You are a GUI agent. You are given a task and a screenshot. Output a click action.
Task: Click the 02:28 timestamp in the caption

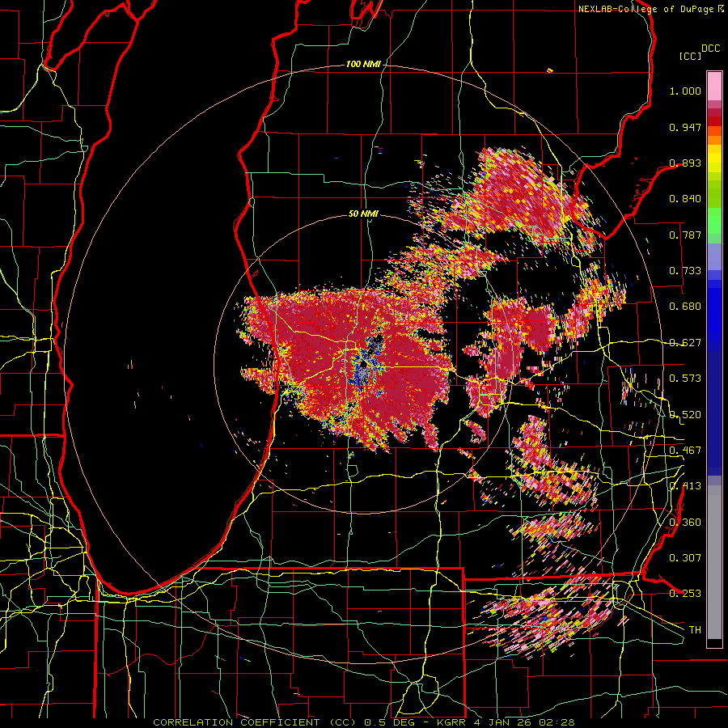pyautogui.click(x=557, y=722)
